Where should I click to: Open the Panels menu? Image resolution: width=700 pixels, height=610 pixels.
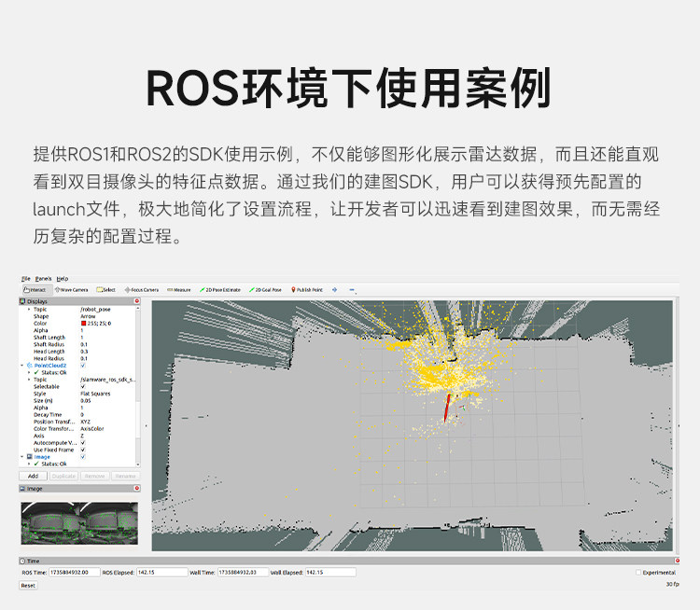(x=43, y=279)
